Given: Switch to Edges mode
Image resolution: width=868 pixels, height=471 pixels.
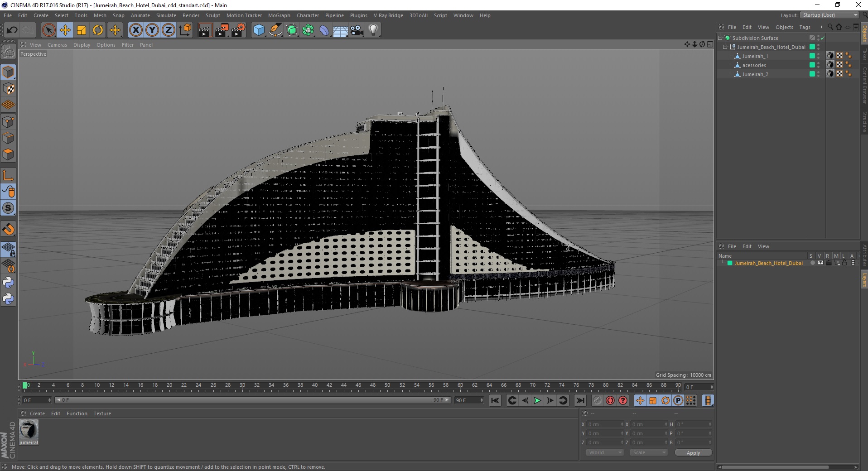Looking at the screenshot, I should pyautogui.click(x=8, y=138).
